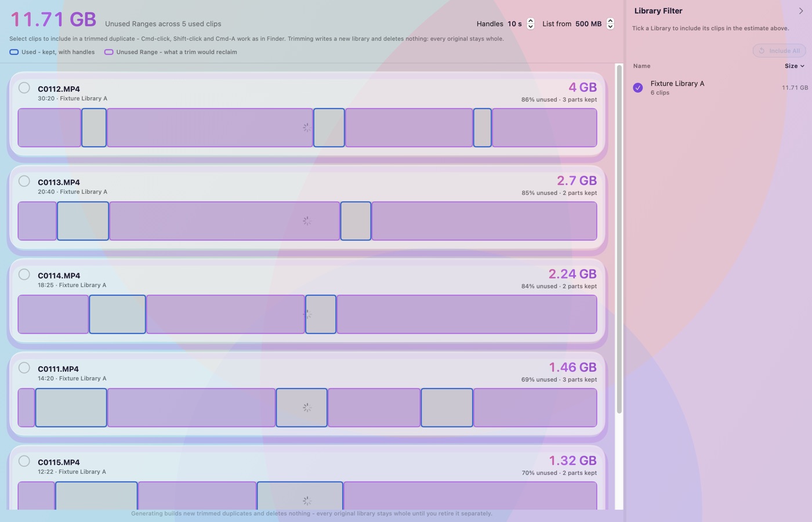Image resolution: width=812 pixels, height=522 pixels.
Task: Click the Unused Range legend swatch icon
Action: [x=108, y=52]
